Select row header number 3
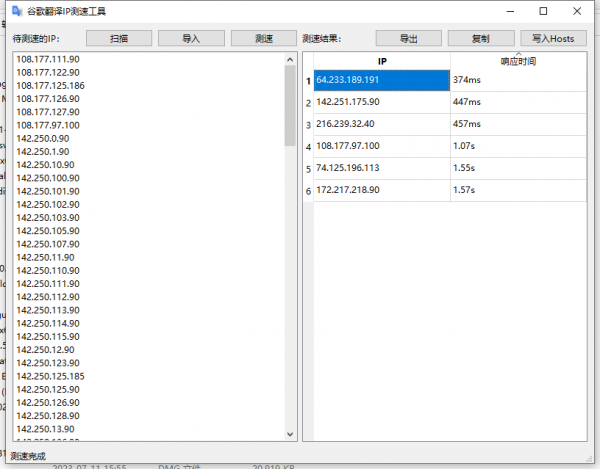The image size is (600, 469). click(308, 125)
